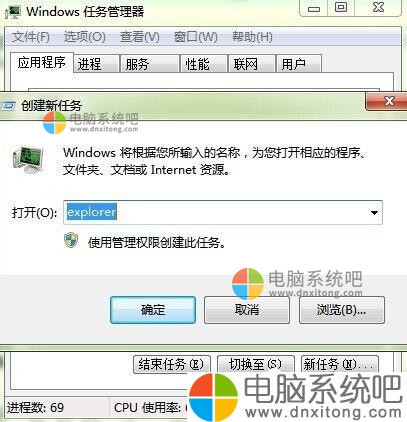Click the Create New Task dialog title icon

click(8, 106)
